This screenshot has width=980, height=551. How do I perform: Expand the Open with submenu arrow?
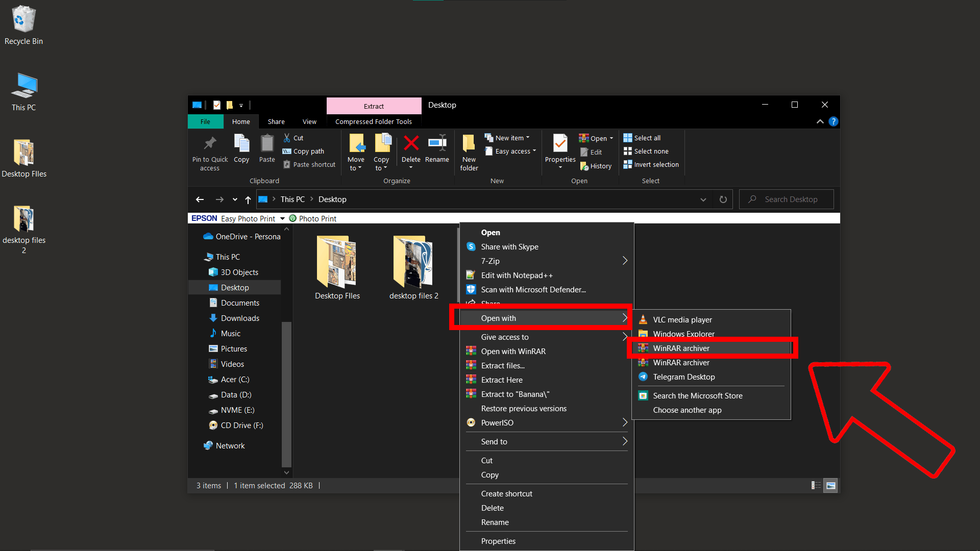[x=624, y=317]
